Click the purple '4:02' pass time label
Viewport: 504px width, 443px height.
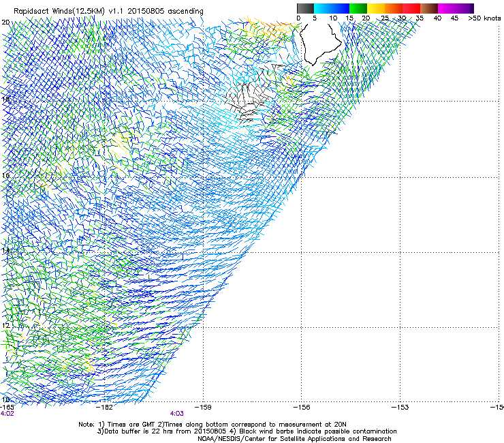pos(7,414)
